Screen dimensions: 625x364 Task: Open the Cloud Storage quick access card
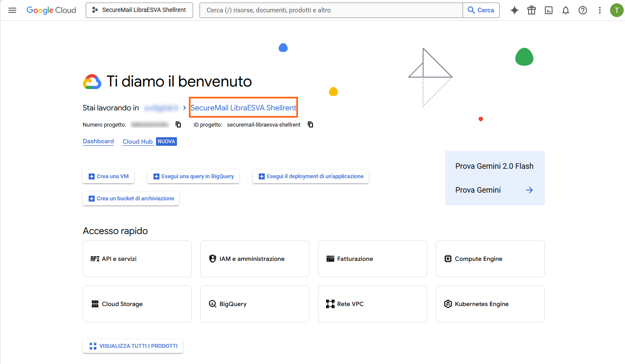pyautogui.click(x=137, y=304)
